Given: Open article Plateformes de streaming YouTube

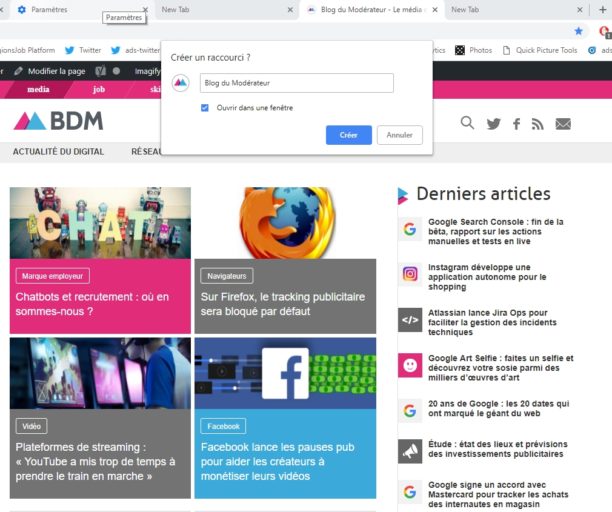Looking at the screenshot, I should (96, 462).
